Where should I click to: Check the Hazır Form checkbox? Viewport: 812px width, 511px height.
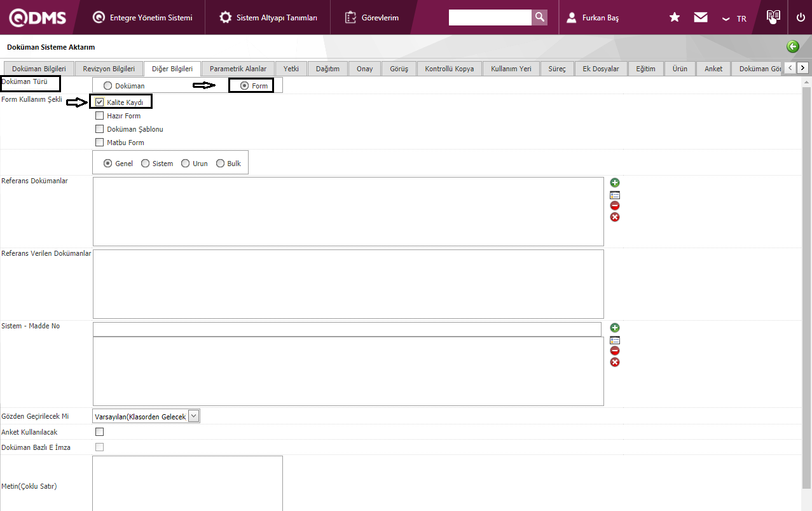[x=99, y=116]
